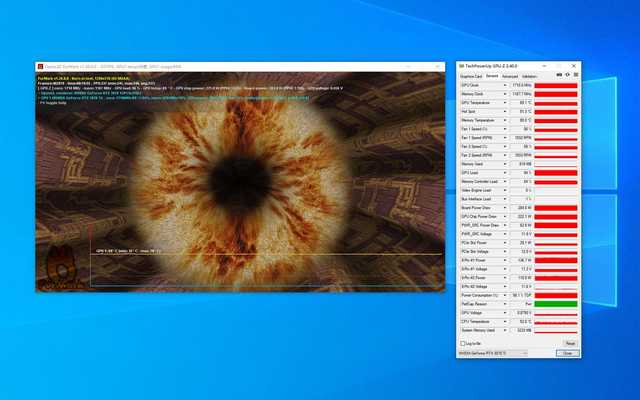The image size is (640, 400).
Task: Open the Fan 2 Speed (RPM) dropdown
Action: click(505, 156)
